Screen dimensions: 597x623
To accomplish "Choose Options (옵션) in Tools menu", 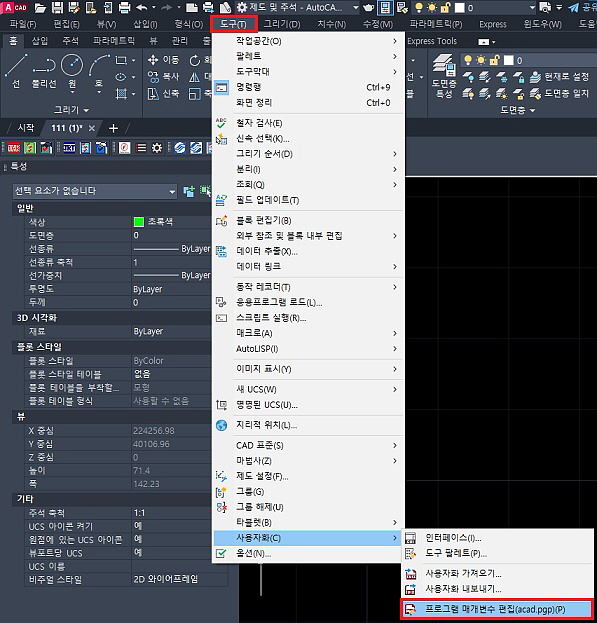I will tap(308, 553).
